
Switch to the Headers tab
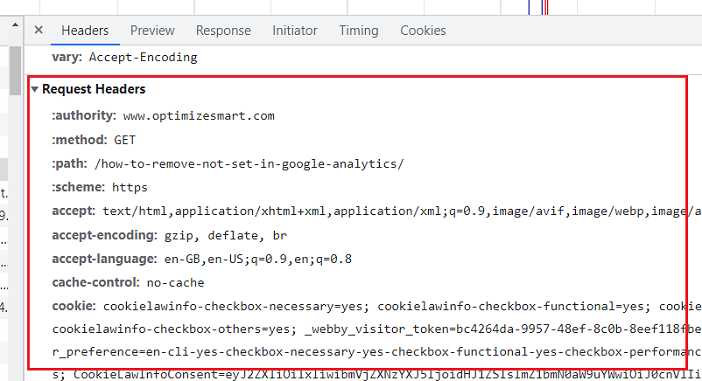[85, 30]
